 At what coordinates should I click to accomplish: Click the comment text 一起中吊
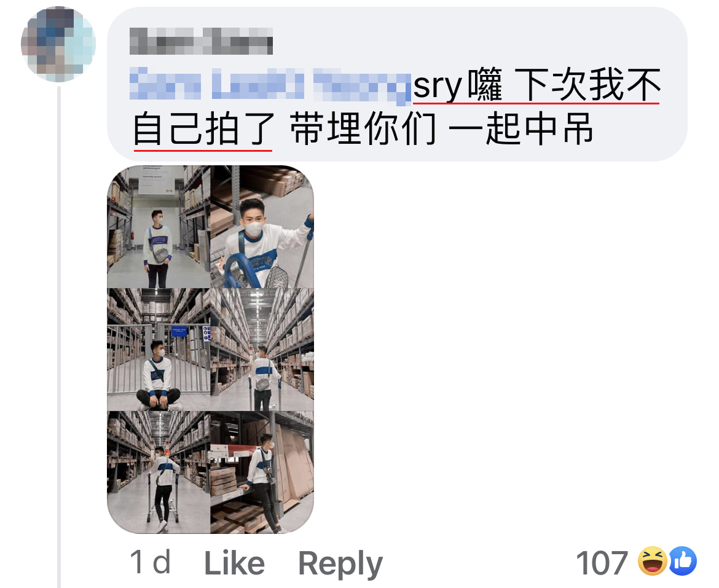(521, 129)
